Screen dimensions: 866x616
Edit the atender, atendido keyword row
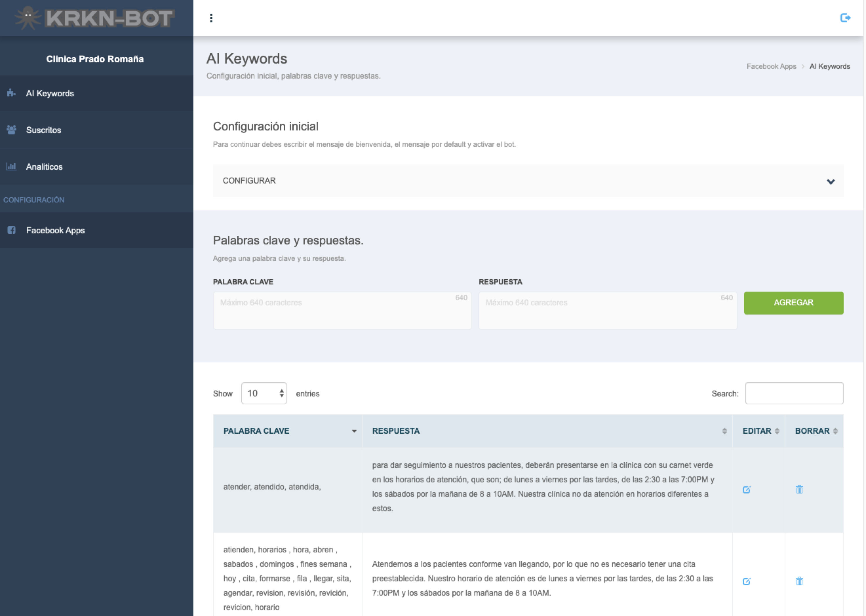coord(746,490)
